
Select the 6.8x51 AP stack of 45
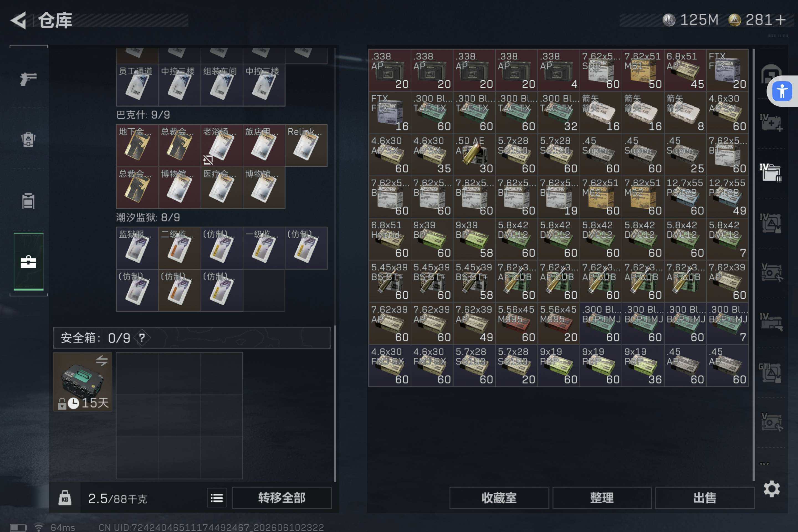click(x=685, y=70)
